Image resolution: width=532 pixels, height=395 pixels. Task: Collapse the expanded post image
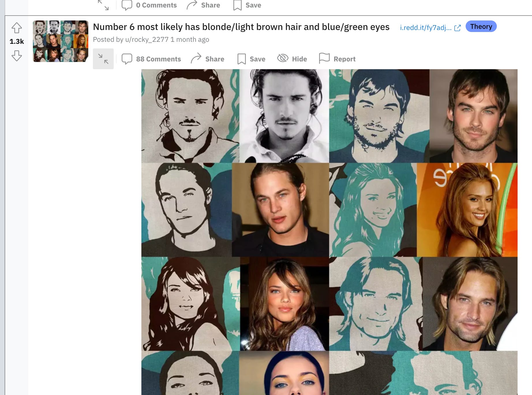(103, 59)
